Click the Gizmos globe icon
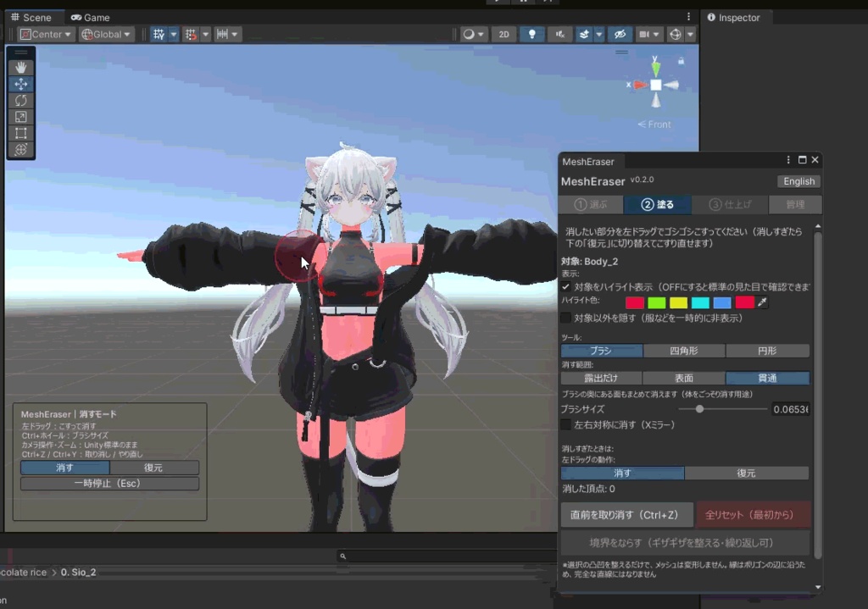The width and height of the screenshot is (868, 609). point(676,34)
